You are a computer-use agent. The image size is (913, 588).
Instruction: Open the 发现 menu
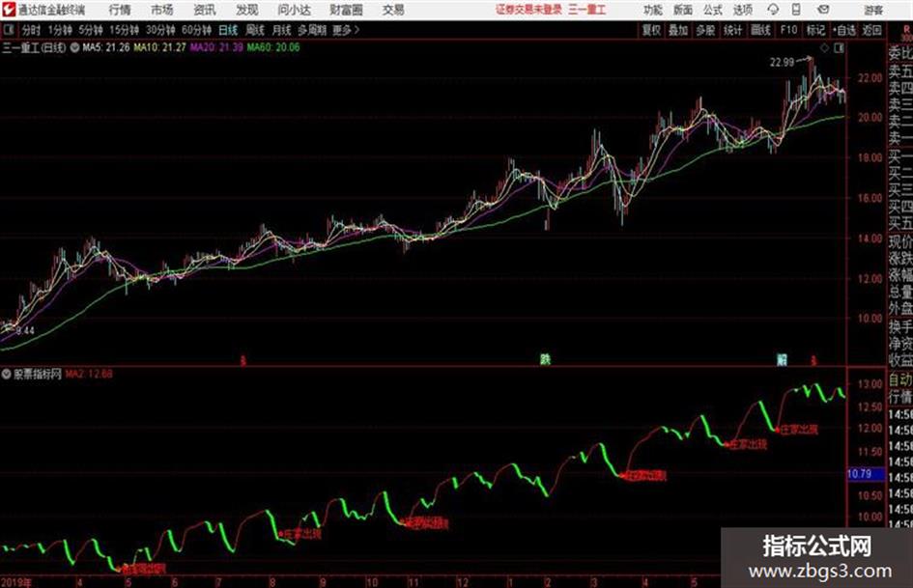pyautogui.click(x=247, y=10)
